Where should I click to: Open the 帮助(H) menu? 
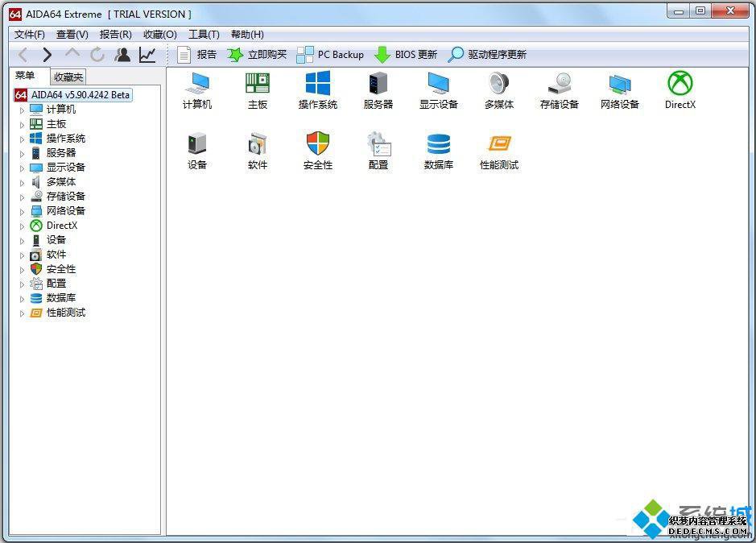tap(247, 35)
